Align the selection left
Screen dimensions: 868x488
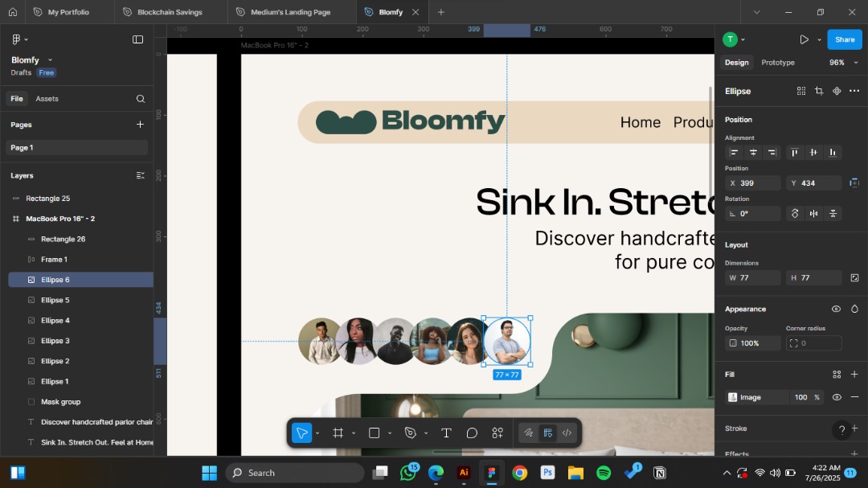click(x=734, y=152)
